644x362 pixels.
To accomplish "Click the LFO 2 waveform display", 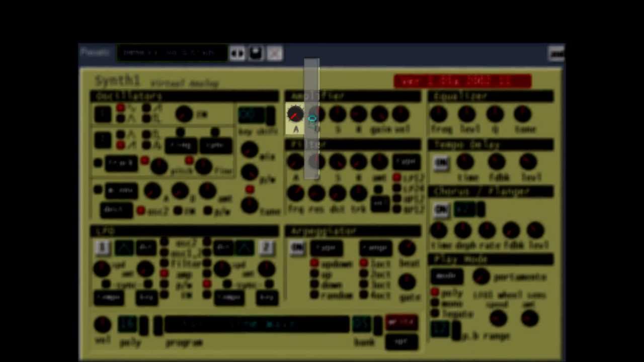I will pos(245,247).
